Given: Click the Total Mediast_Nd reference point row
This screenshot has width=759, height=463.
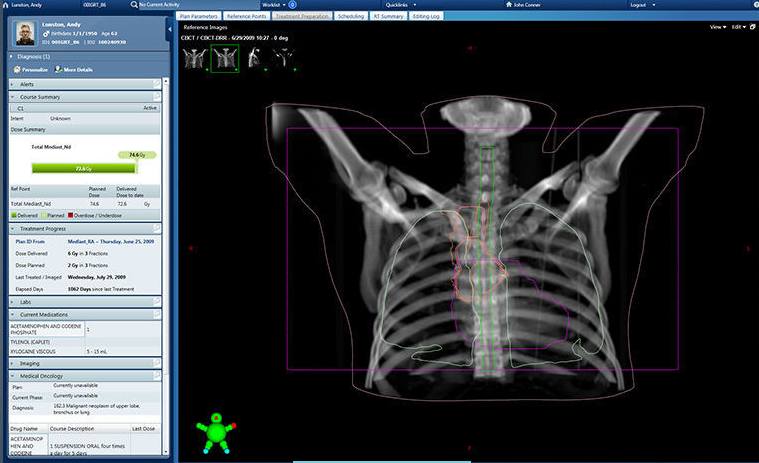Looking at the screenshot, I should click(x=85, y=204).
